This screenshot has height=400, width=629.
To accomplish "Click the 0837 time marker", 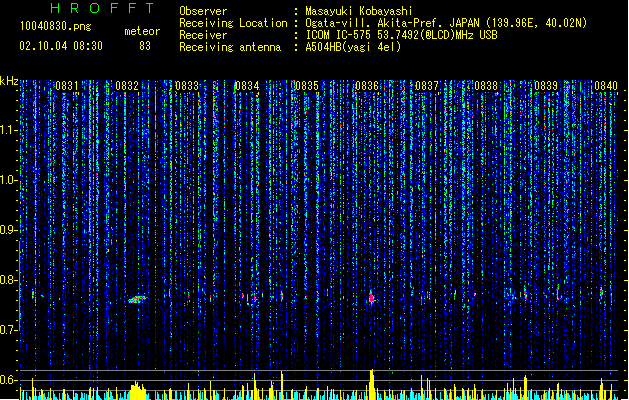I will coord(427,86).
